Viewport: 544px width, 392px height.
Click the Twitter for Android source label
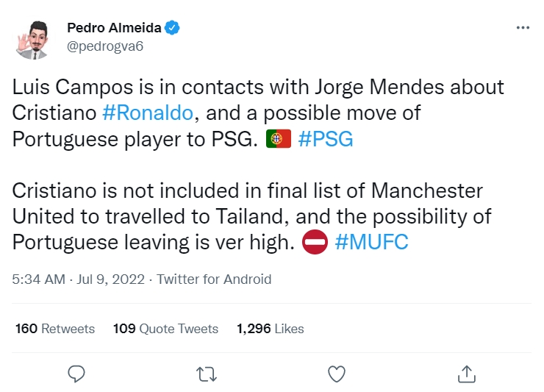[214, 279]
